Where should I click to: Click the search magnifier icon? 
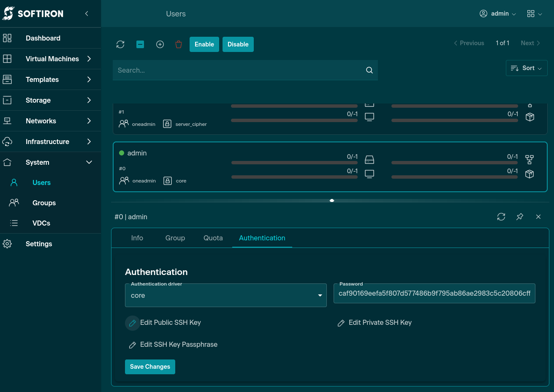(x=369, y=70)
